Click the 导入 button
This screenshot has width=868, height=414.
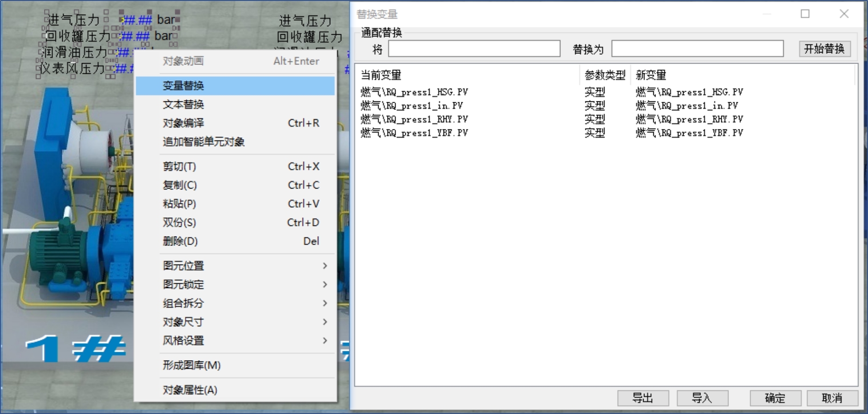[702, 398]
